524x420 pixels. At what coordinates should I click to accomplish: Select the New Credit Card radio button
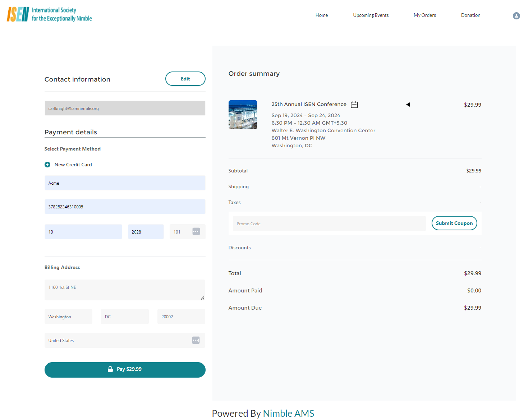47,165
